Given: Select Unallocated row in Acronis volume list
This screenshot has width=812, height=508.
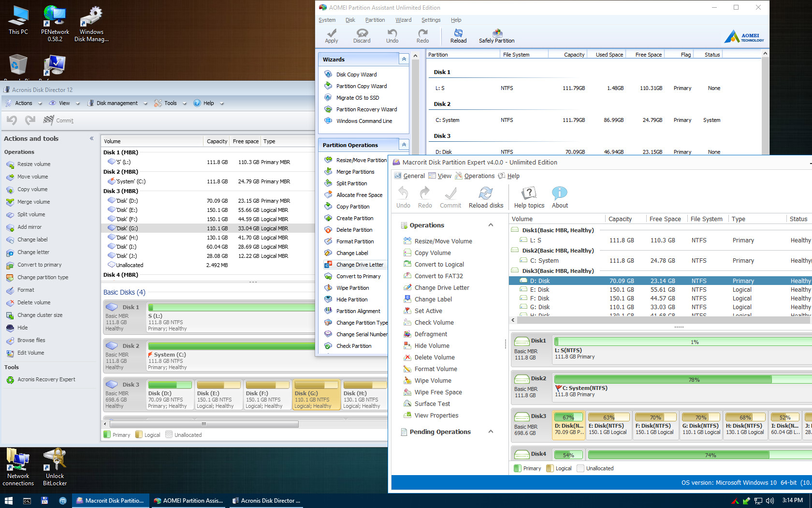Looking at the screenshot, I should [x=208, y=265].
